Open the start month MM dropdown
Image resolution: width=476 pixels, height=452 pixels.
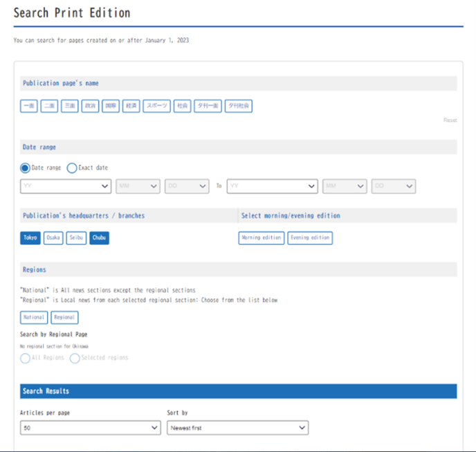138,186
